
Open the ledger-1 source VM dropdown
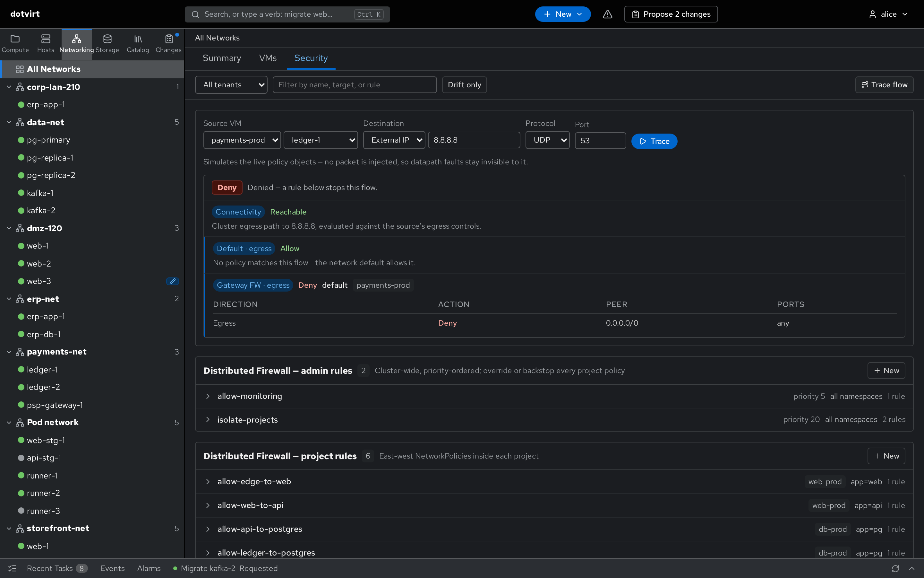[x=320, y=140]
